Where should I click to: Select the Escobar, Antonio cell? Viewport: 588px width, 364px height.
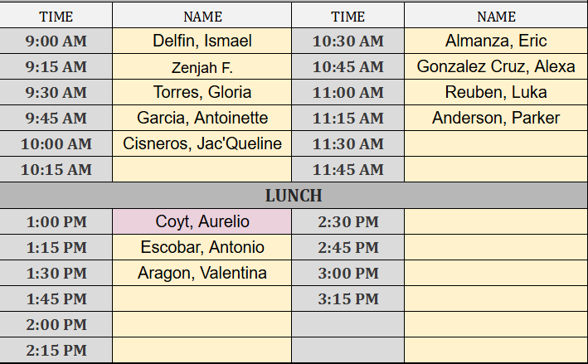202,247
